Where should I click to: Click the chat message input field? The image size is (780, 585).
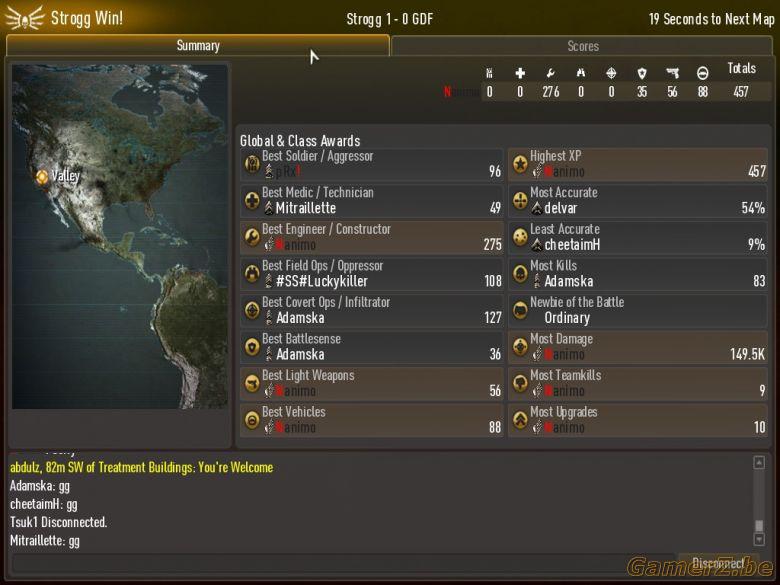(344, 563)
